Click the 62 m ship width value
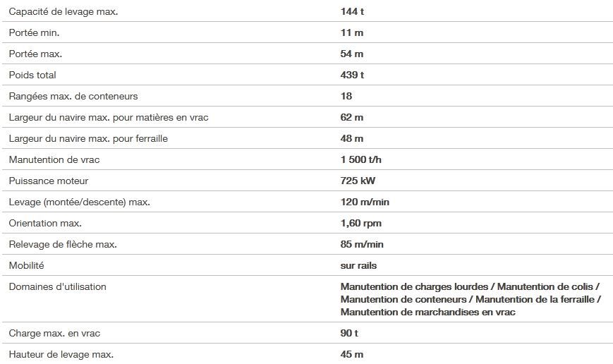613x364 pixels. pos(352,118)
